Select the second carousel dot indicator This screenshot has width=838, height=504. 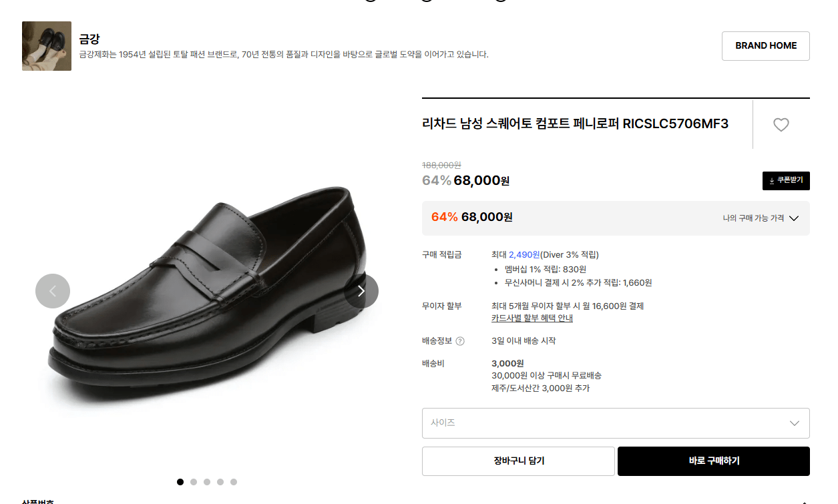[194, 481]
